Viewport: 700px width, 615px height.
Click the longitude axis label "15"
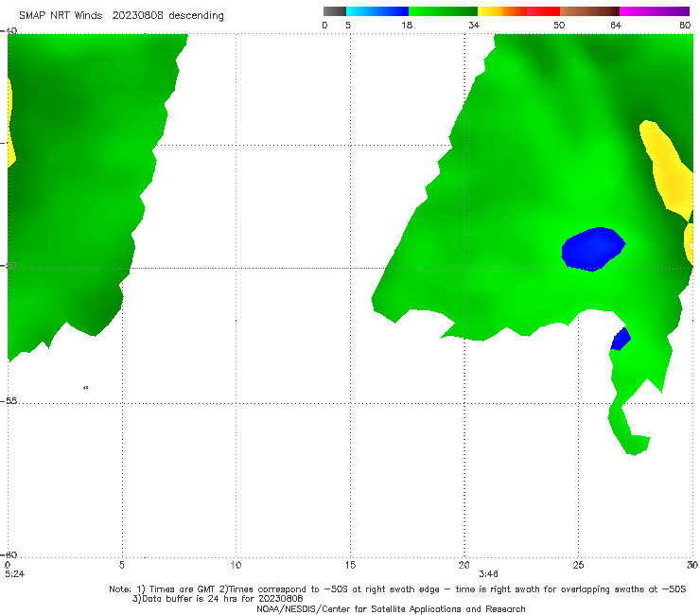point(350,566)
